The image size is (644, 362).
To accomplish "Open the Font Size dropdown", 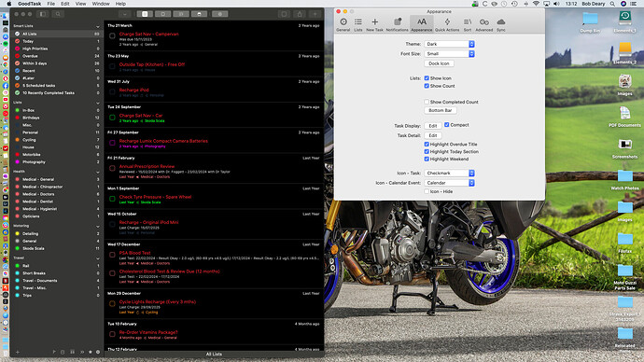I will point(449,54).
